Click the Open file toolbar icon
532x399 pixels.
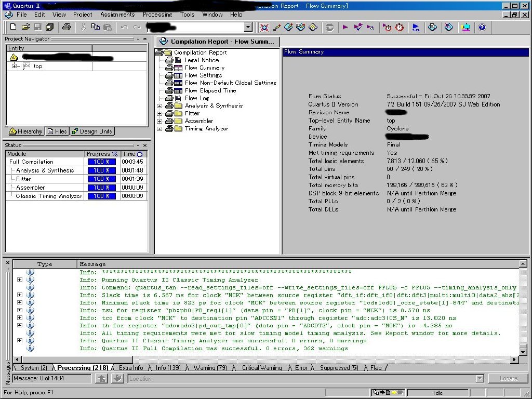click(x=26, y=27)
